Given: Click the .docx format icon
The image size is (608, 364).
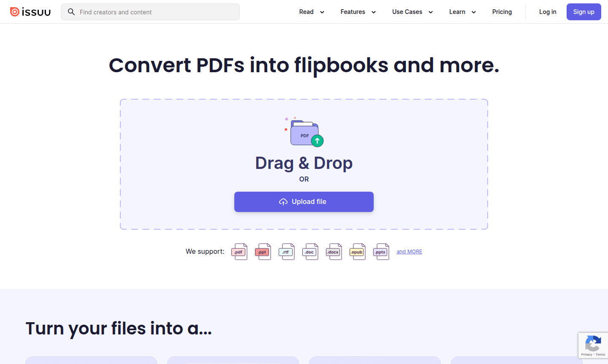Looking at the screenshot, I should tap(334, 251).
